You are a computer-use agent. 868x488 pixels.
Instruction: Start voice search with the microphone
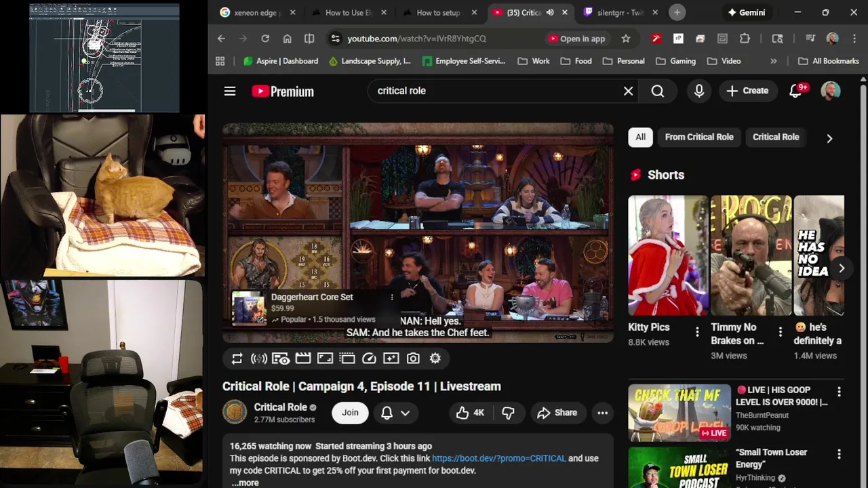699,91
